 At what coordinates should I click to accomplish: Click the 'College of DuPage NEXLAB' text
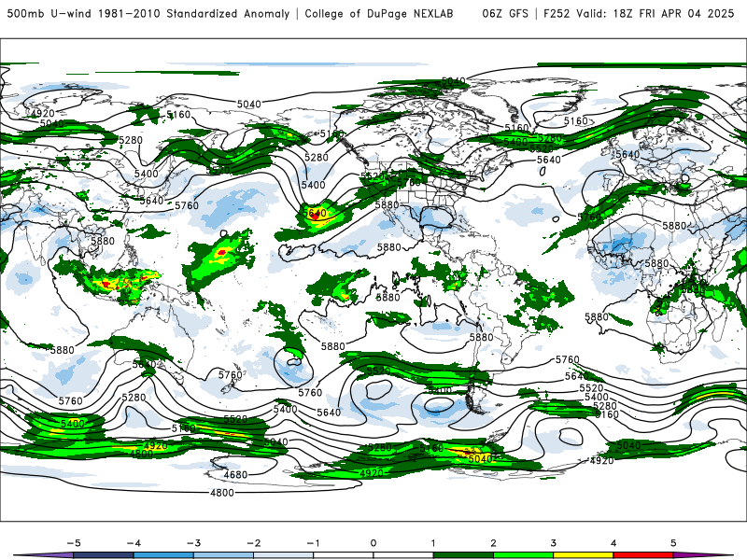[x=379, y=13]
